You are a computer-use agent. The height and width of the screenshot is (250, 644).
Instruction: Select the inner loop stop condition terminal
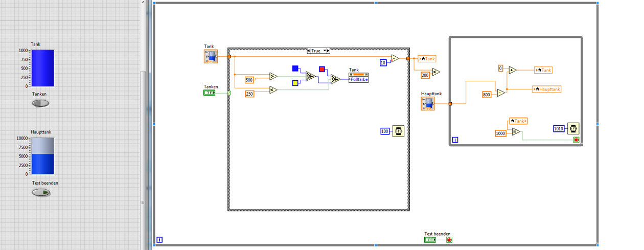click(576, 140)
